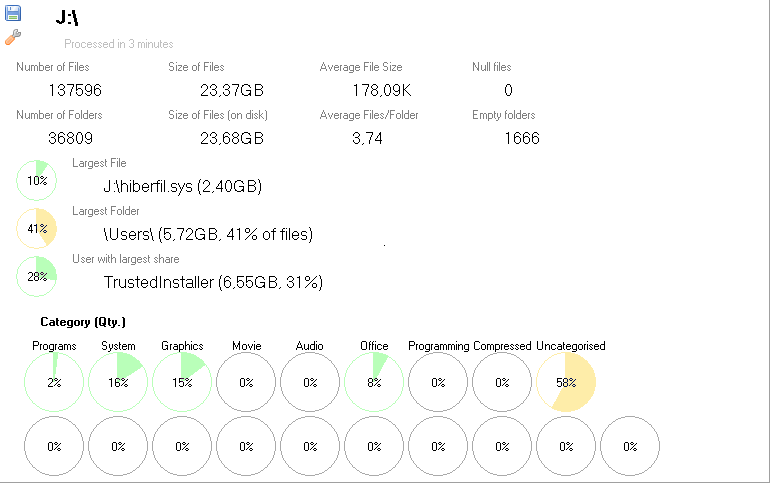Click the Audio category 0% circle
The width and height of the screenshot is (770, 483).
310,382
